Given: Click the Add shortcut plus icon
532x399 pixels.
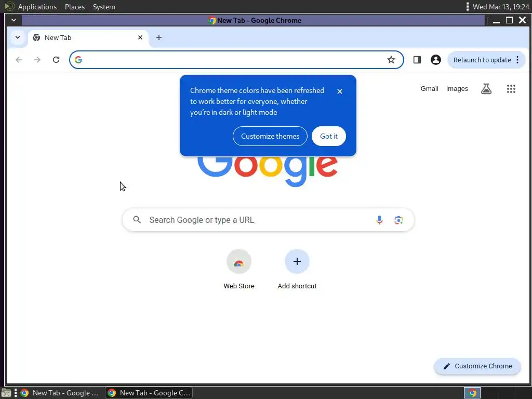Looking at the screenshot, I should (x=297, y=261).
